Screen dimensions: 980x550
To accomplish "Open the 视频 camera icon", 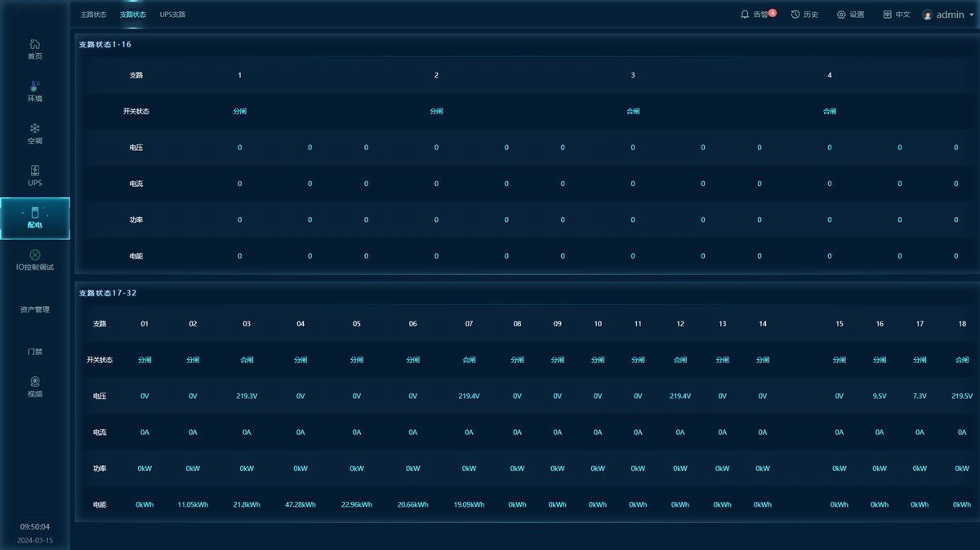I will pyautogui.click(x=34, y=381).
